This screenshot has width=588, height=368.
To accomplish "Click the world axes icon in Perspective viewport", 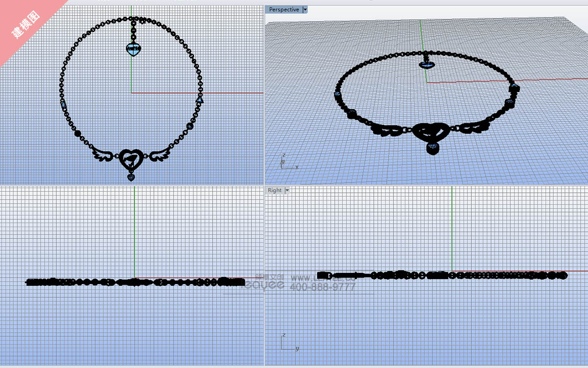I will pyautogui.click(x=287, y=162).
